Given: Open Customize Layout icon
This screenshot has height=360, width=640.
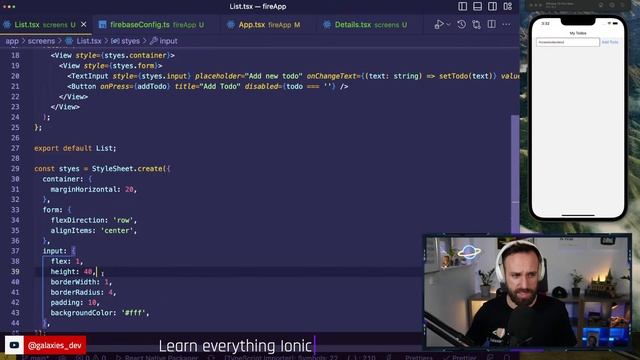Looking at the screenshot, I should click(508, 7).
